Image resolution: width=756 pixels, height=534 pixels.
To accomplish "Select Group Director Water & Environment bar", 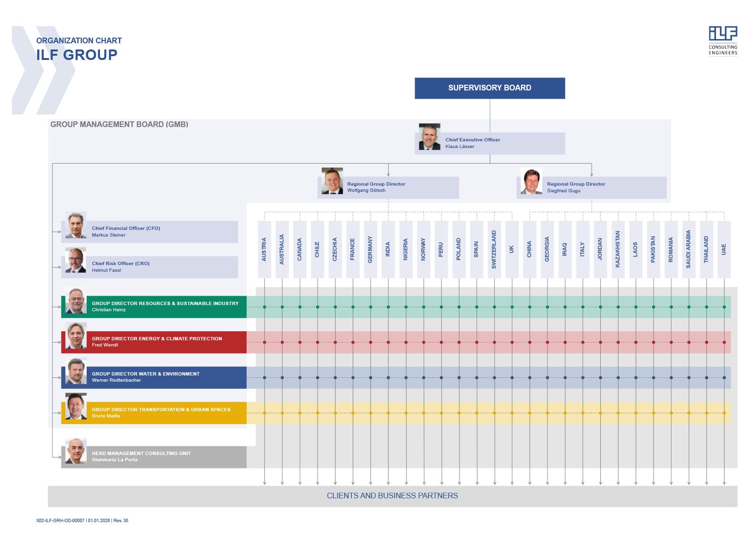I will point(154,377).
